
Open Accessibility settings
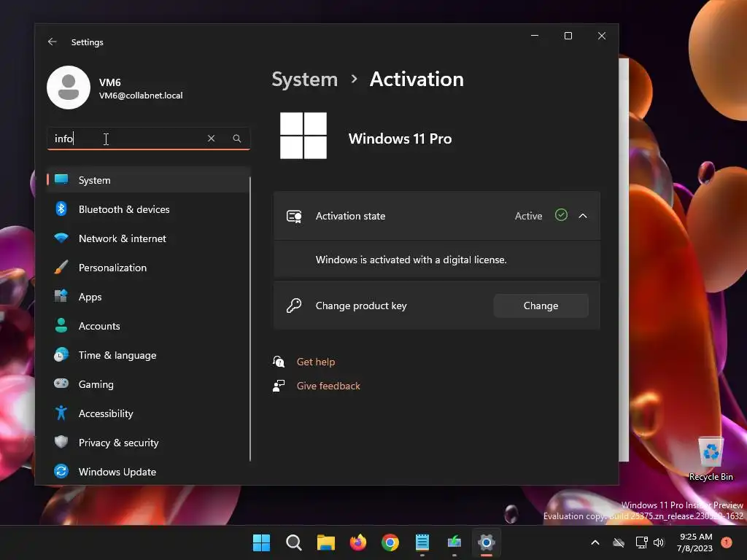point(148,413)
